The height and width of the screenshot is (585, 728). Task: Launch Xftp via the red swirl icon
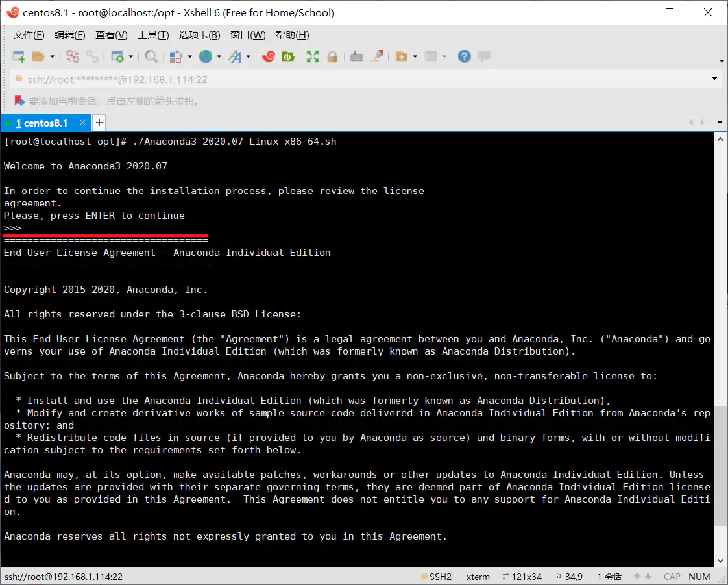(x=269, y=56)
